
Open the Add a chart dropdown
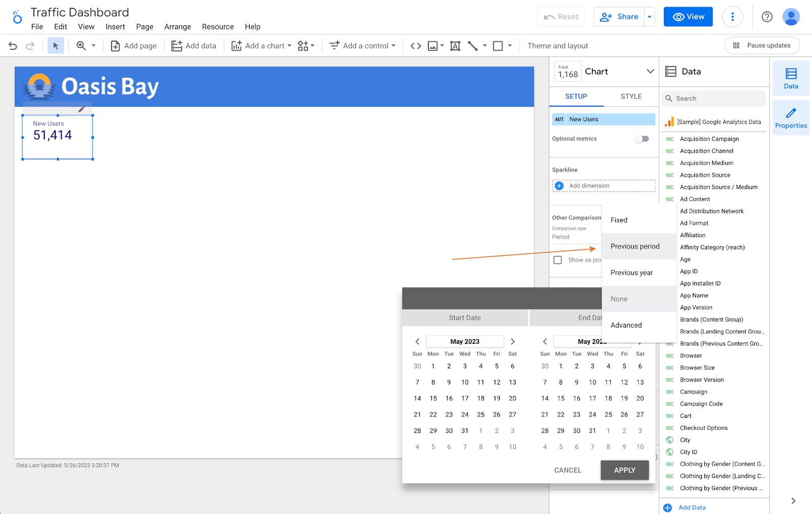262,46
